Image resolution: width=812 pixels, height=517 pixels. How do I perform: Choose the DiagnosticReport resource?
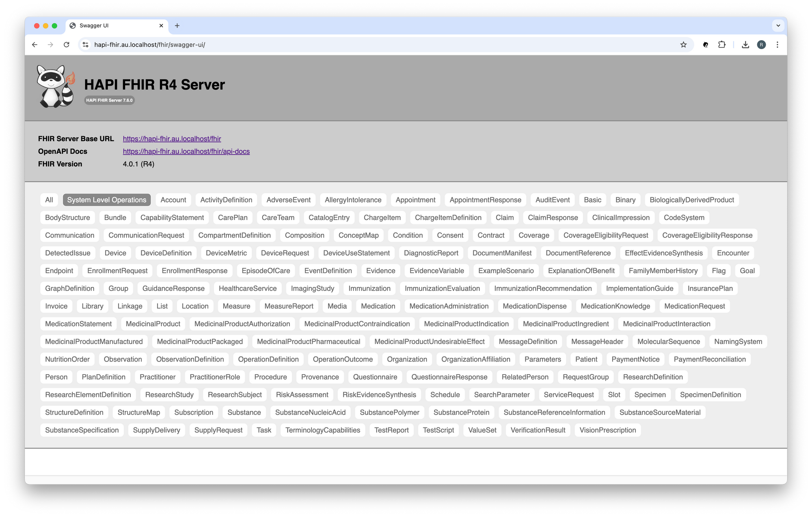tap(431, 253)
